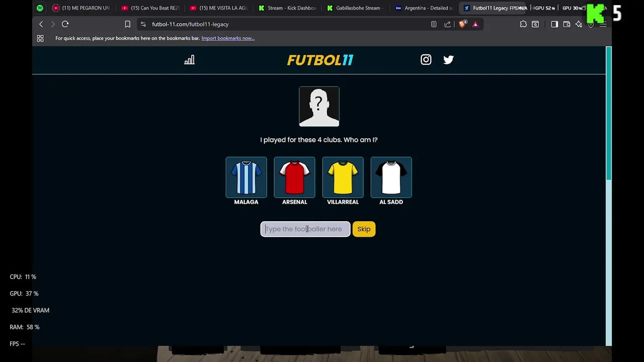The image size is (644, 362).
Task: Select the Malaga jersey card
Action: pyautogui.click(x=246, y=177)
